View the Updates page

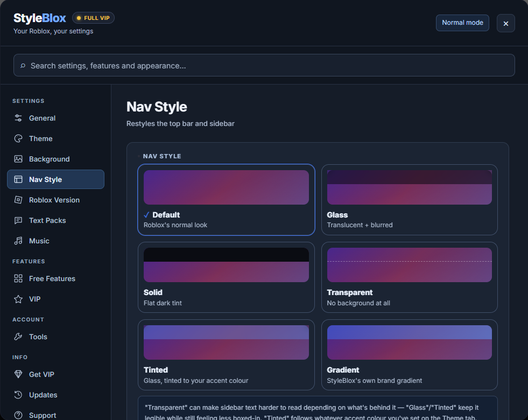(x=55, y=395)
